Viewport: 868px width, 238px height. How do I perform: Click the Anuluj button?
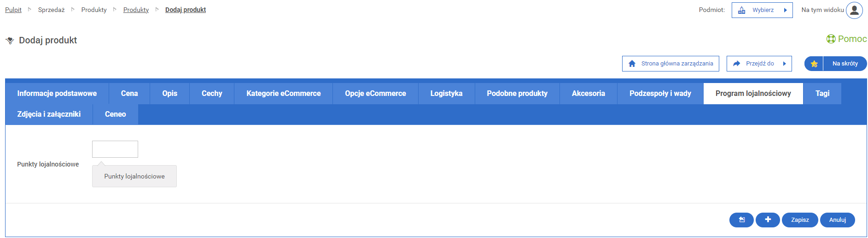click(x=837, y=220)
